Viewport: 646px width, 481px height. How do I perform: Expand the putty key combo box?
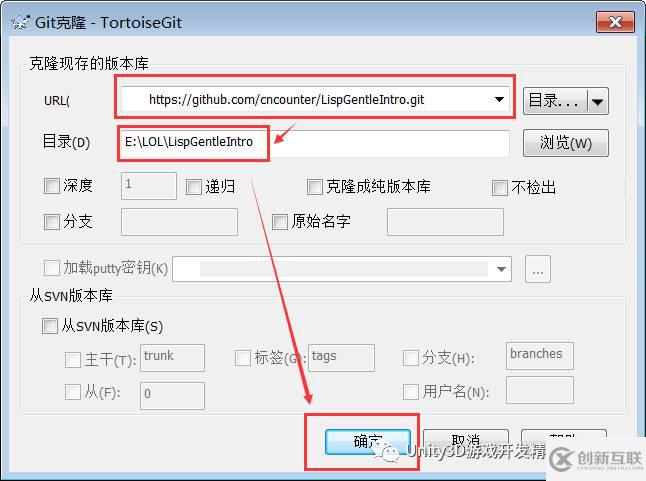[501, 269]
